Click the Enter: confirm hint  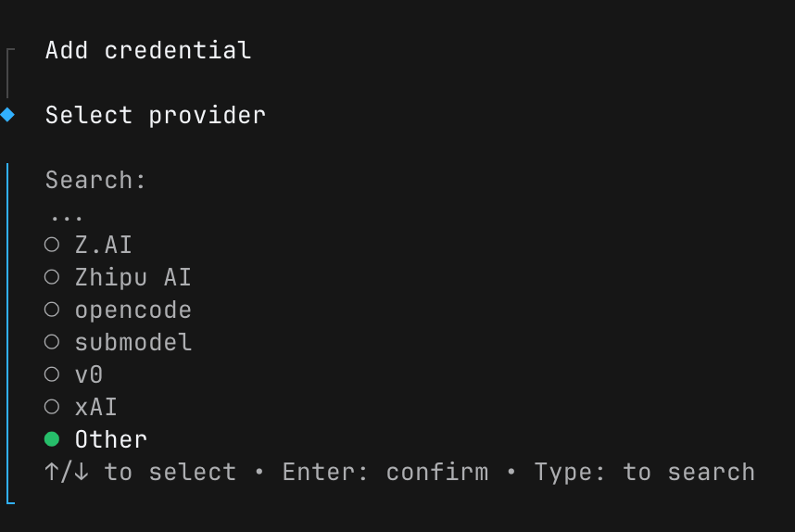tap(385, 472)
